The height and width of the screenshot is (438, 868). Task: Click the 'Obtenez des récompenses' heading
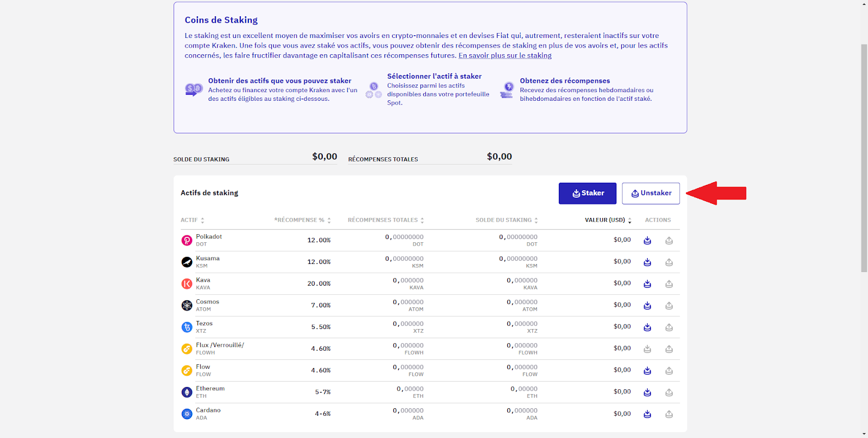[565, 81]
